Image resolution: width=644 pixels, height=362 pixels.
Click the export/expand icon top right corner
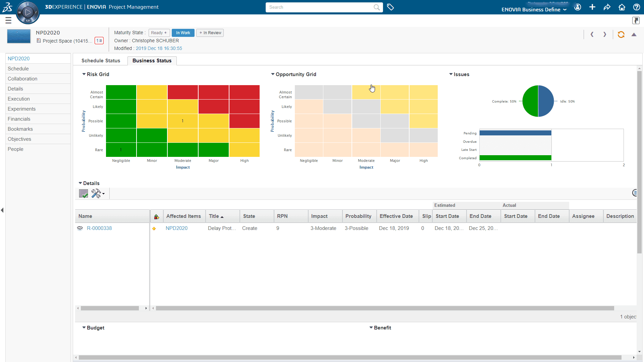(636, 20)
